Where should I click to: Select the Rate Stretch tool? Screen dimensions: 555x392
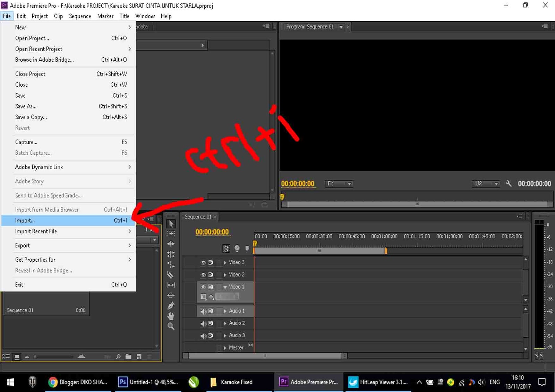click(171, 264)
